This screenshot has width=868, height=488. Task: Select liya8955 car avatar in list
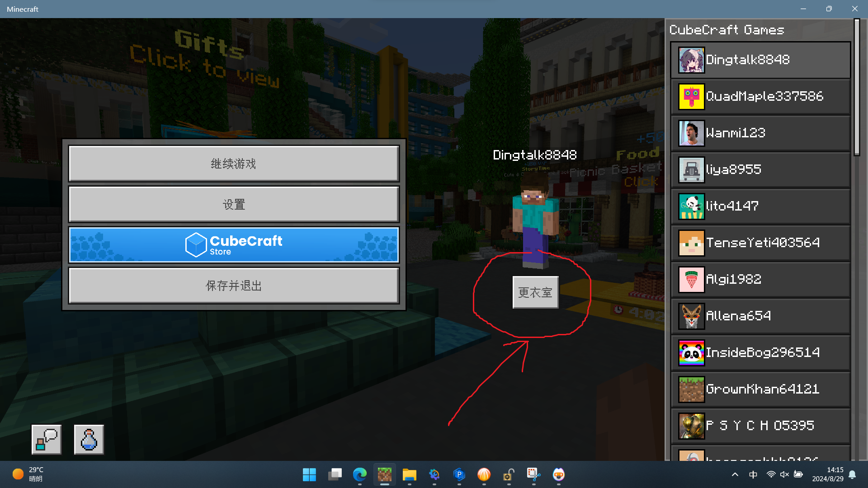coord(691,170)
